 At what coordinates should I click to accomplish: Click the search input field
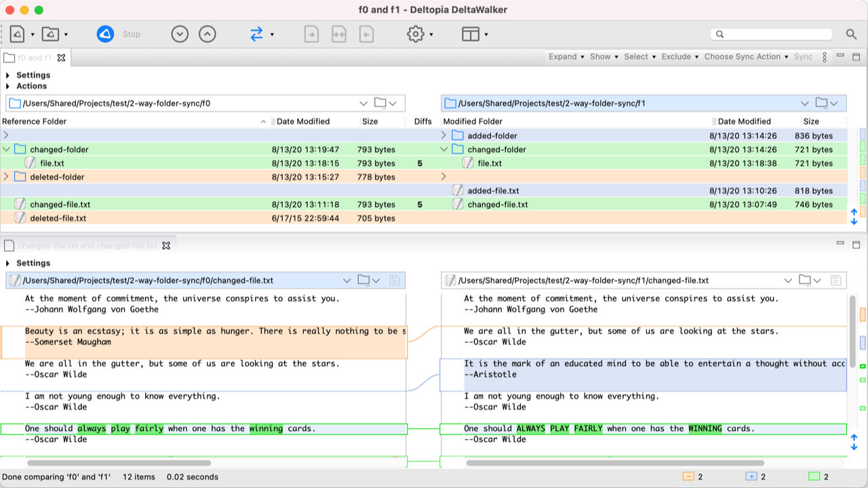pyautogui.click(x=771, y=34)
